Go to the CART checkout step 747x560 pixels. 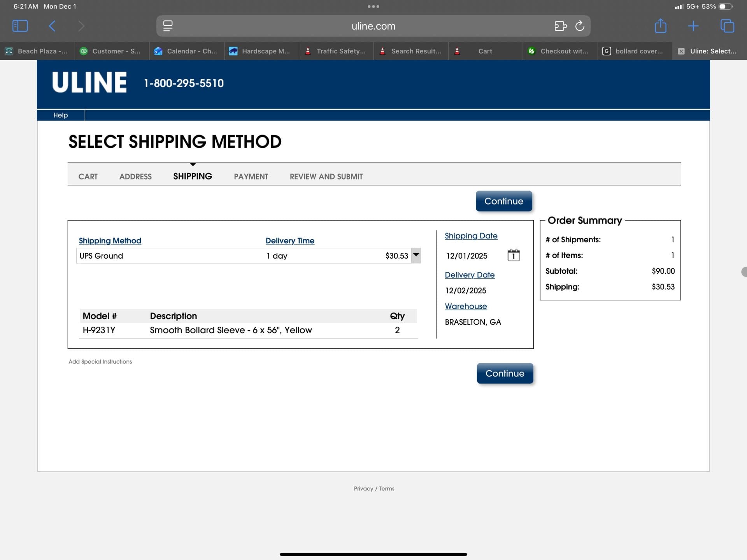pyautogui.click(x=88, y=177)
